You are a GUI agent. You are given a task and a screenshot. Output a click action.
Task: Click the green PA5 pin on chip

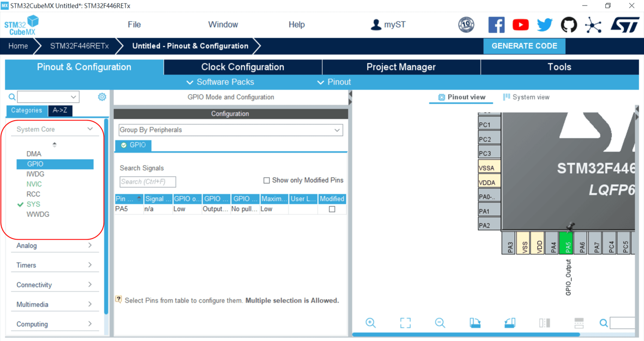(567, 243)
